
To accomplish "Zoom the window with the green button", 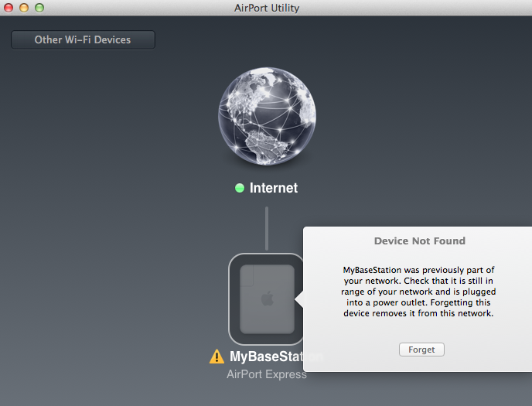I will click(x=39, y=8).
